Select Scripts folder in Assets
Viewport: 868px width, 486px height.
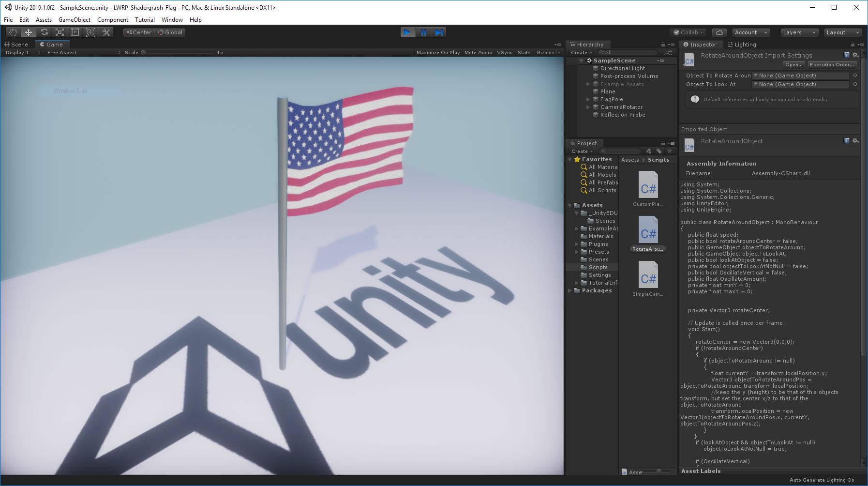point(592,267)
